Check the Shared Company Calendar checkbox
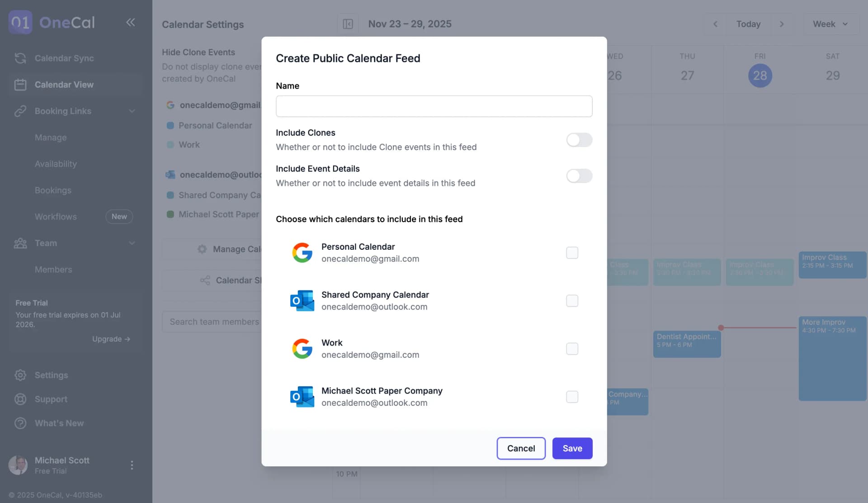 pyautogui.click(x=572, y=301)
